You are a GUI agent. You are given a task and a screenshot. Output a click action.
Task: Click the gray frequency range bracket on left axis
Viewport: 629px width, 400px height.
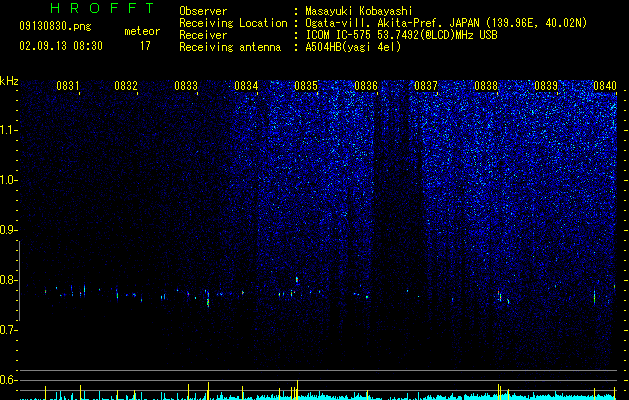[x=19, y=281]
